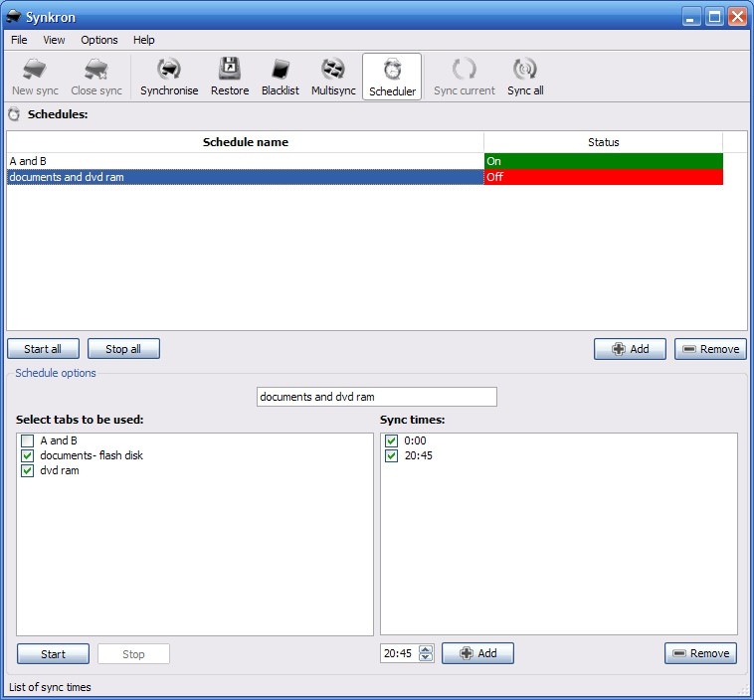Click the disabled Stop schedule button
Screen dimensions: 754x700
tap(133, 654)
